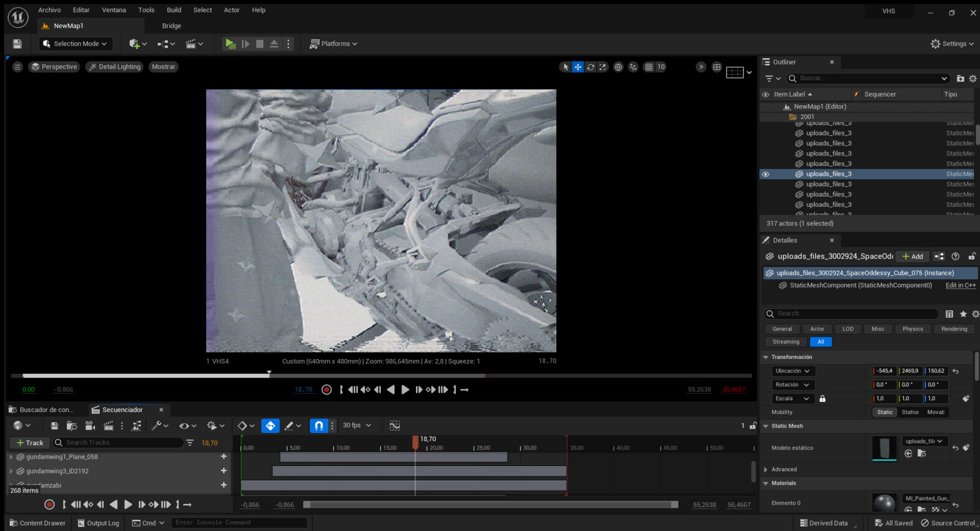Toggle grid snapping in the viewport toolbar
This screenshot has width=980, height=531.
click(x=649, y=67)
